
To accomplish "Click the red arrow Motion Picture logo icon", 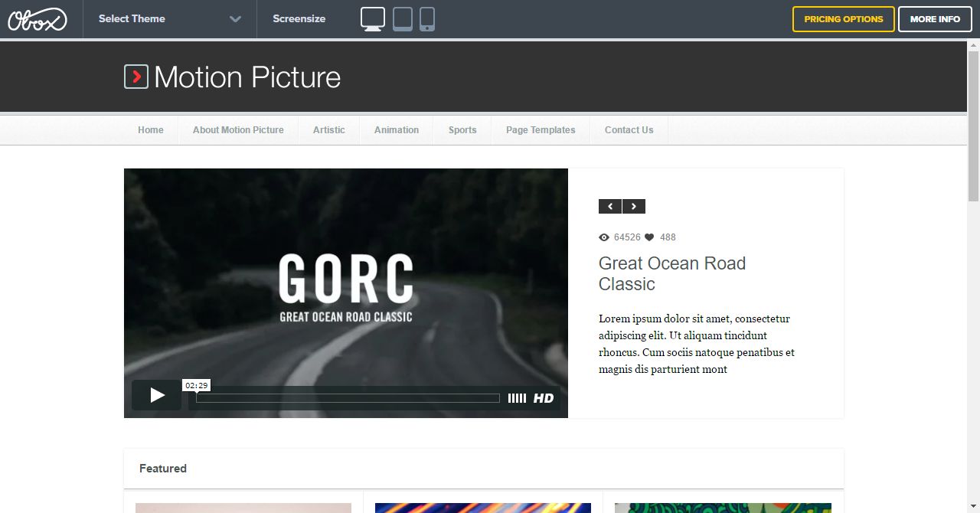I will tap(136, 77).
